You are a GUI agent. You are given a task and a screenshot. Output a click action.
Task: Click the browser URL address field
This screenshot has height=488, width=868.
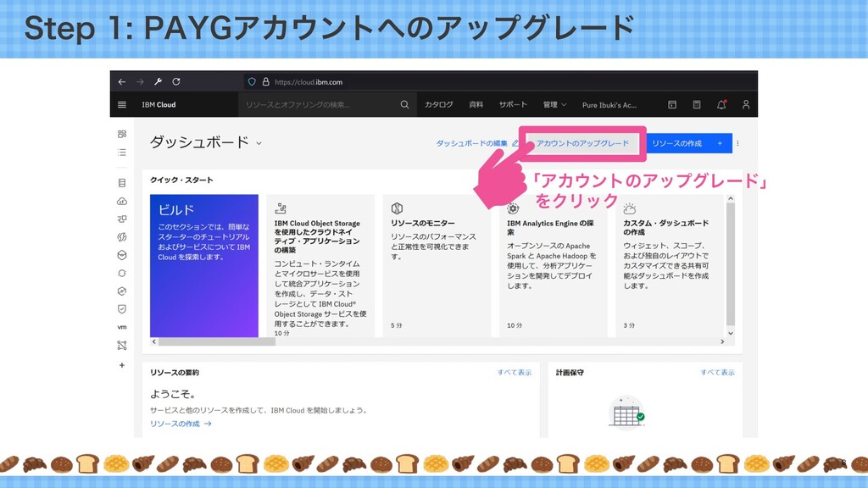498,82
